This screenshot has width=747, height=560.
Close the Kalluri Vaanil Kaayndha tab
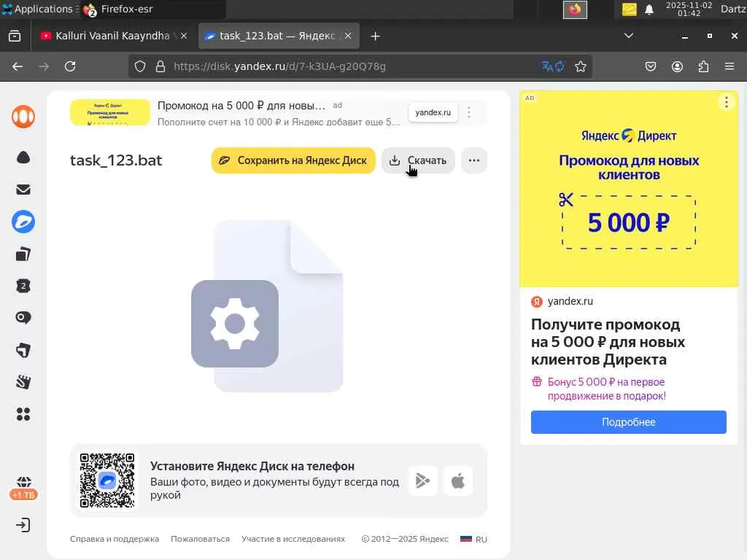(184, 36)
